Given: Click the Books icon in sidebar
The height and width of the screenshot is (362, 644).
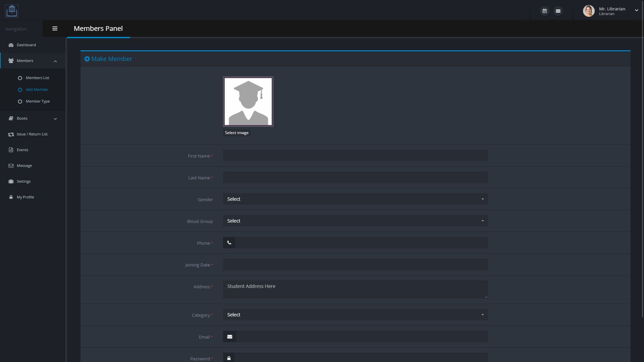Looking at the screenshot, I should click(11, 118).
